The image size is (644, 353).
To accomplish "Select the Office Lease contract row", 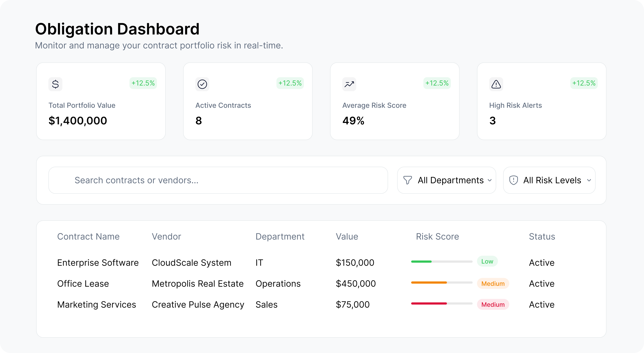I will pyautogui.click(x=83, y=283).
